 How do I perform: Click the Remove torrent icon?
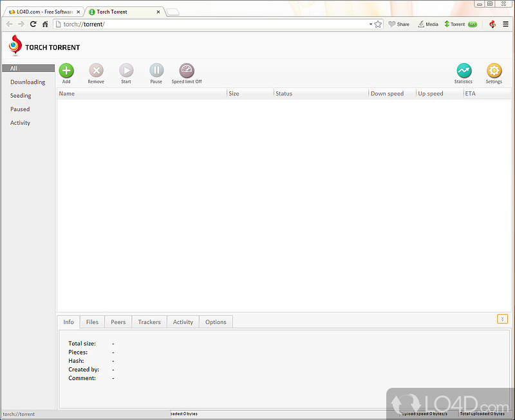[x=96, y=71]
